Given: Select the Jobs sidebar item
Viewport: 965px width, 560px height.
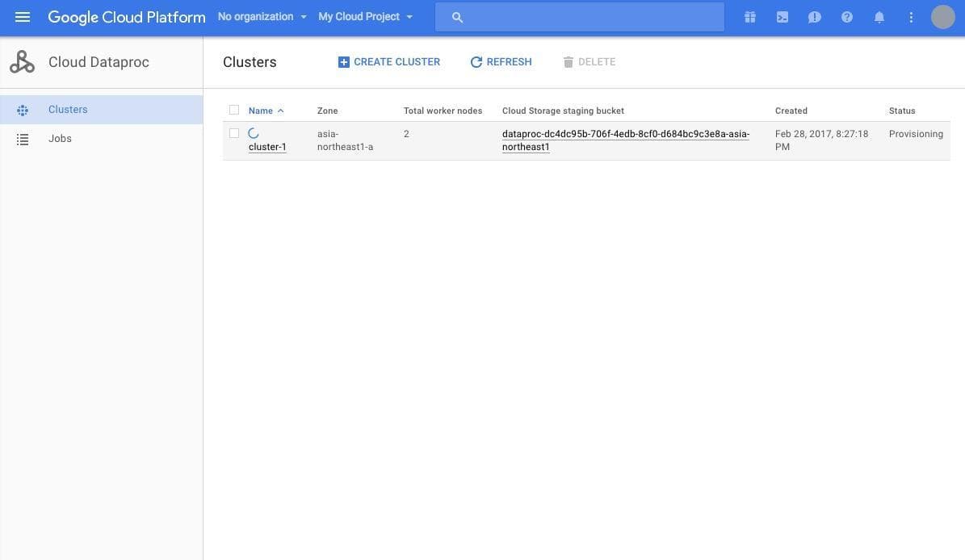Looking at the screenshot, I should click(x=102, y=139).
